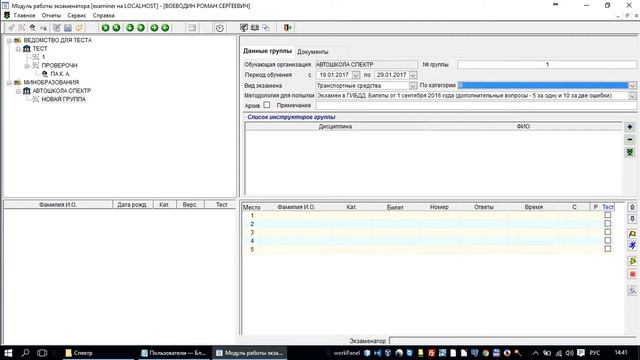640x360 pixels.
Task: Click the red stop square icon
Action: click(x=632, y=274)
